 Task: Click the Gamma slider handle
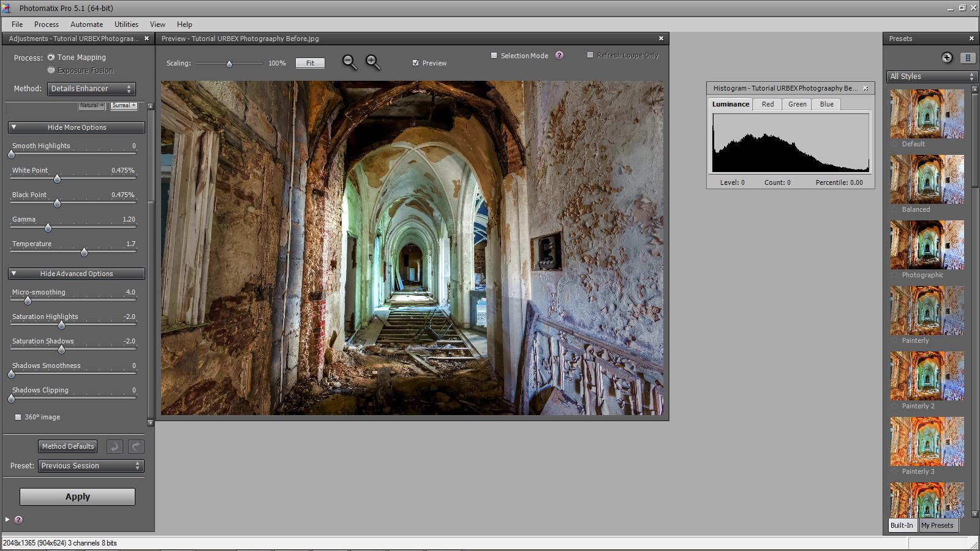click(48, 228)
